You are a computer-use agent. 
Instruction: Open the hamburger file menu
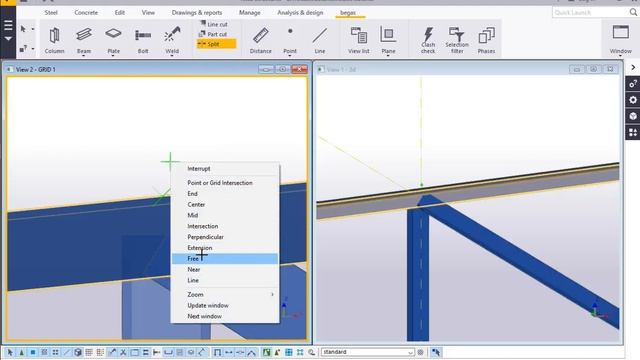(x=8, y=26)
